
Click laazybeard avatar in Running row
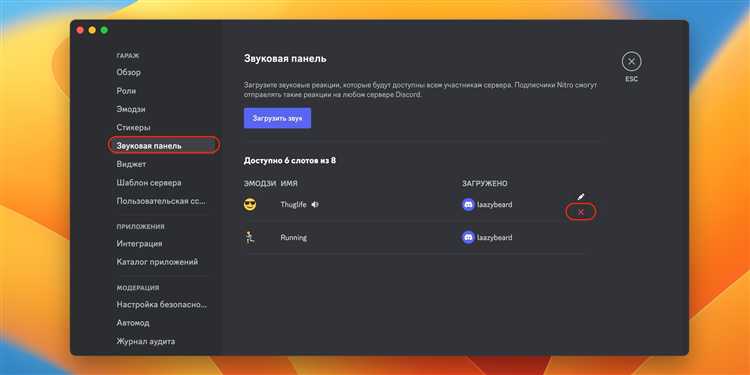[468, 237]
